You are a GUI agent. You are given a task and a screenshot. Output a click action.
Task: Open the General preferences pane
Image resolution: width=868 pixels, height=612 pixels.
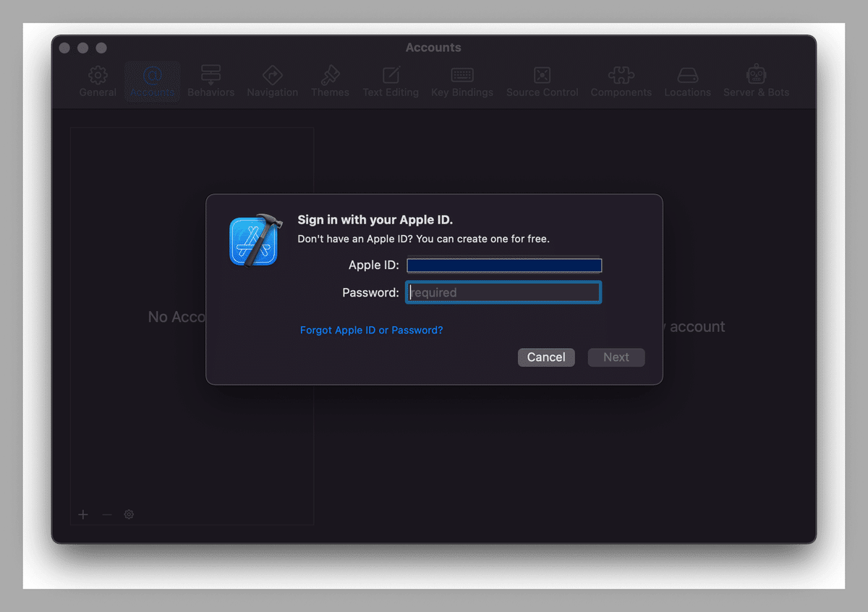point(98,82)
